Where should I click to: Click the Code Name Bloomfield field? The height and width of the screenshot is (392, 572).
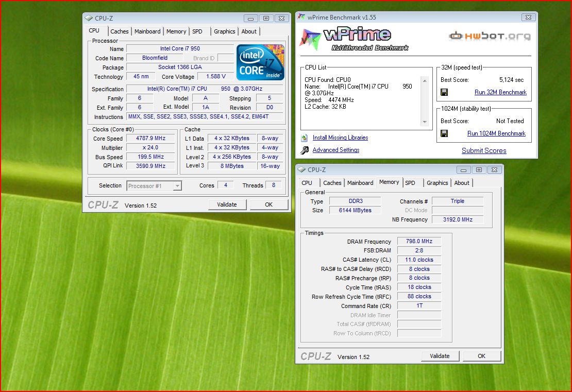click(x=155, y=58)
